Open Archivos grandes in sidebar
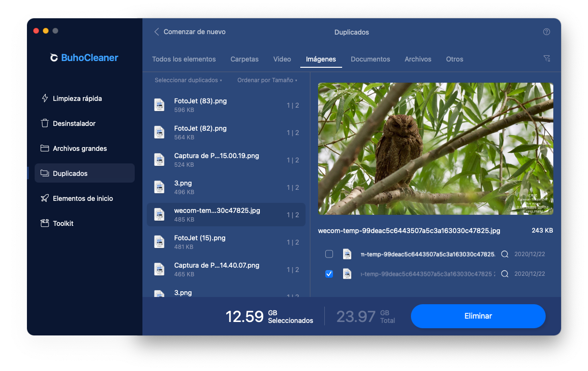Image resolution: width=588 pixels, height=371 pixels. (85, 148)
